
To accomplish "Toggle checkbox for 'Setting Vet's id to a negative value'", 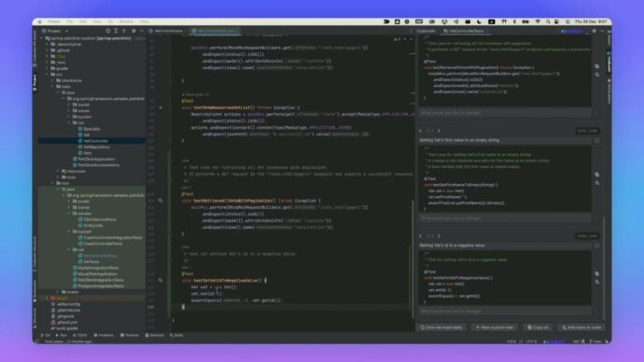I will [596, 245].
